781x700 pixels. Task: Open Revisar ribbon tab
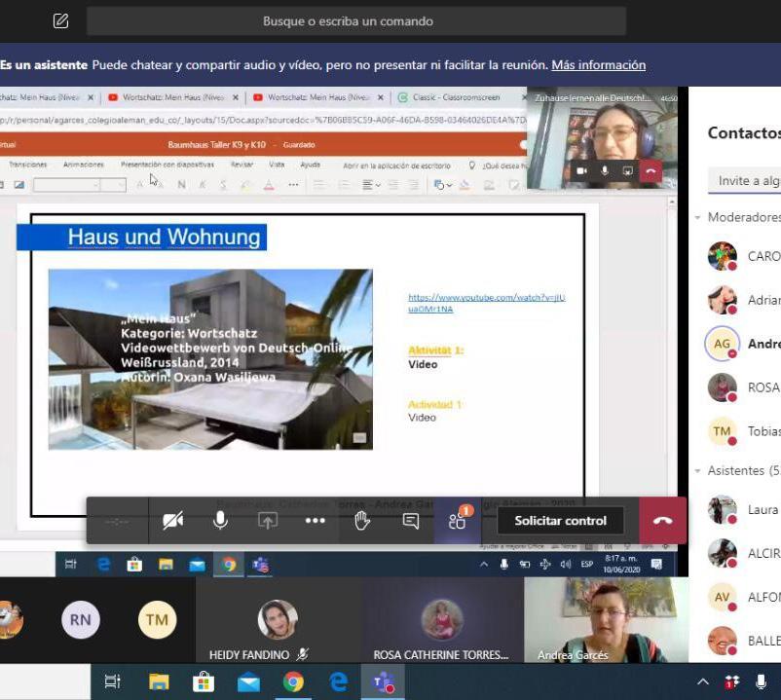(x=242, y=165)
